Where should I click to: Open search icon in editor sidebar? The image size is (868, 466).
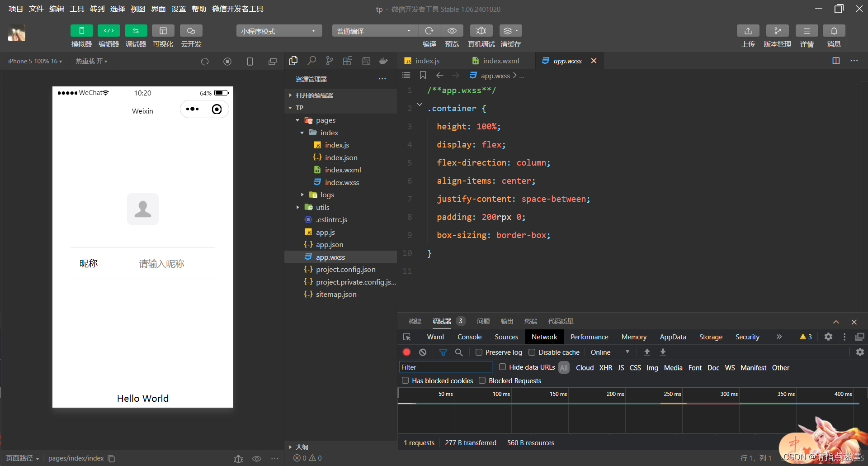point(311,61)
